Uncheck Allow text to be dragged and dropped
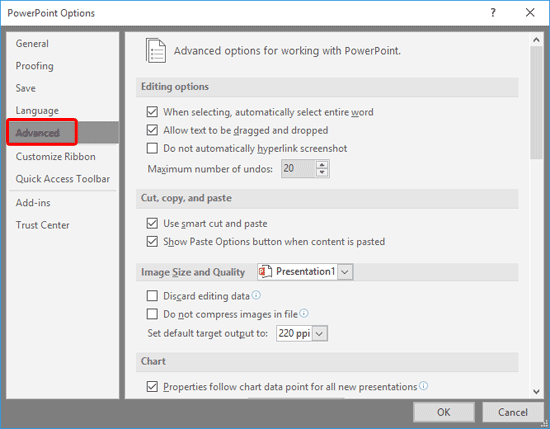The width and height of the screenshot is (550, 429). tap(152, 130)
